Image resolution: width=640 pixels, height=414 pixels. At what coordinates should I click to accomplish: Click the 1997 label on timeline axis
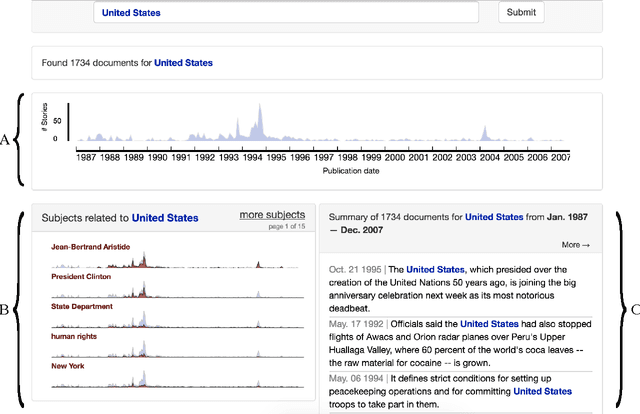[324, 158]
